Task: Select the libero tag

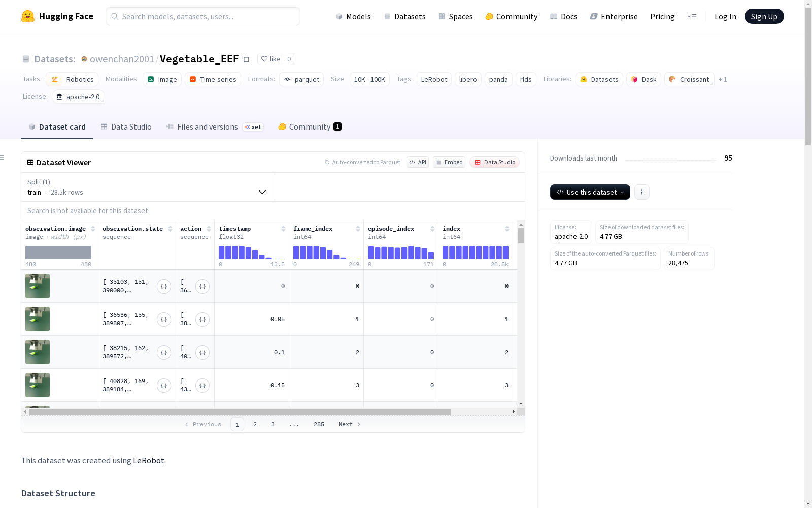Action: (x=468, y=79)
